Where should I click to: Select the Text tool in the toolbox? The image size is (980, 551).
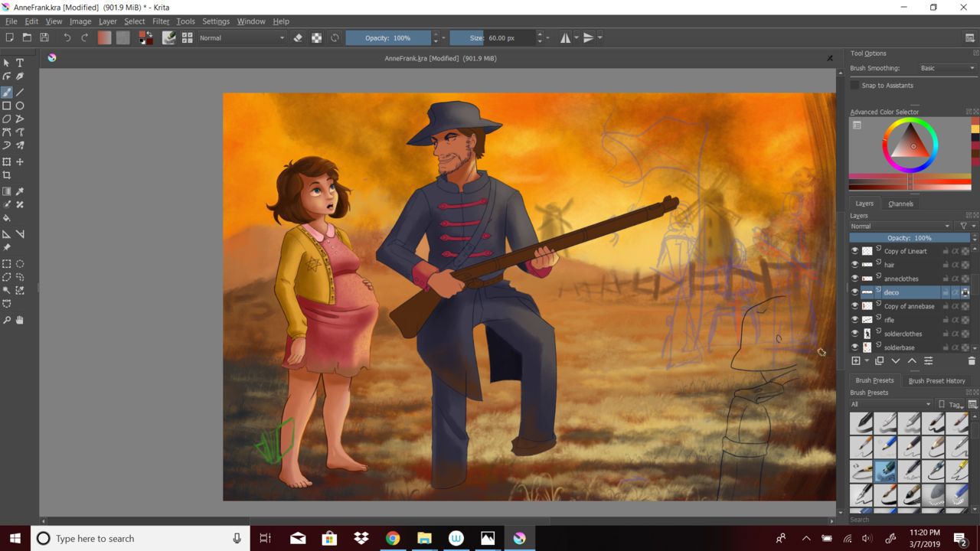click(20, 63)
